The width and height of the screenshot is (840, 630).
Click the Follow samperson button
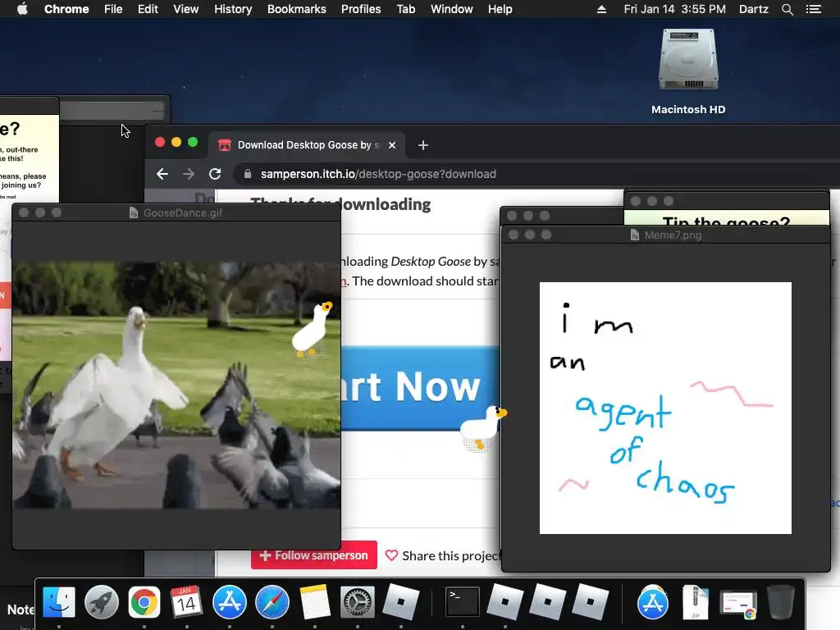pyautogui.click(x=314, y=555)
